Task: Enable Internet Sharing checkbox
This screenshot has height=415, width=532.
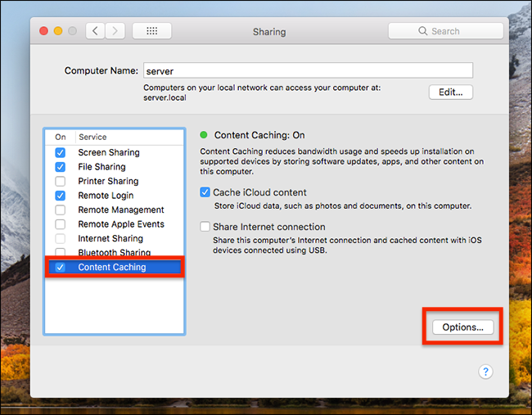Action: click(x=61, y=238)
